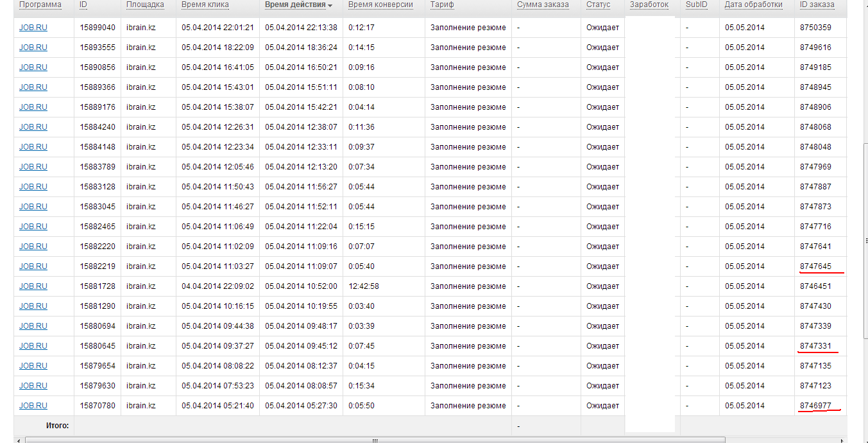Open JOB.RU link in row 15884148

pos(33,147)
